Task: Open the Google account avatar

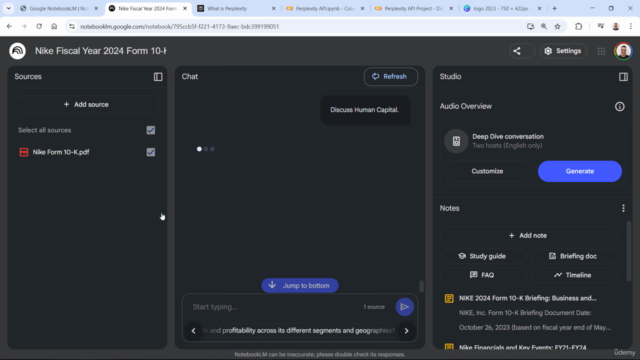Action: [x=623, y=51]
